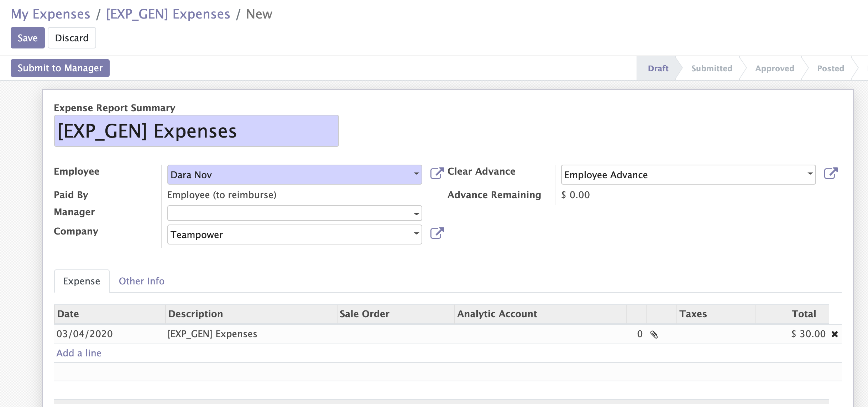Add a line to the expense list

point(79,353)
